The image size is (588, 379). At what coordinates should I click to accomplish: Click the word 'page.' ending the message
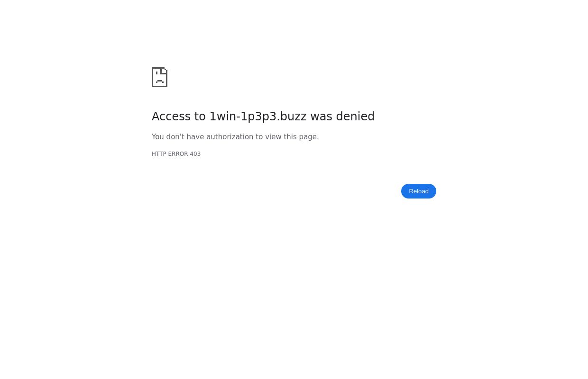coord(309,137)
